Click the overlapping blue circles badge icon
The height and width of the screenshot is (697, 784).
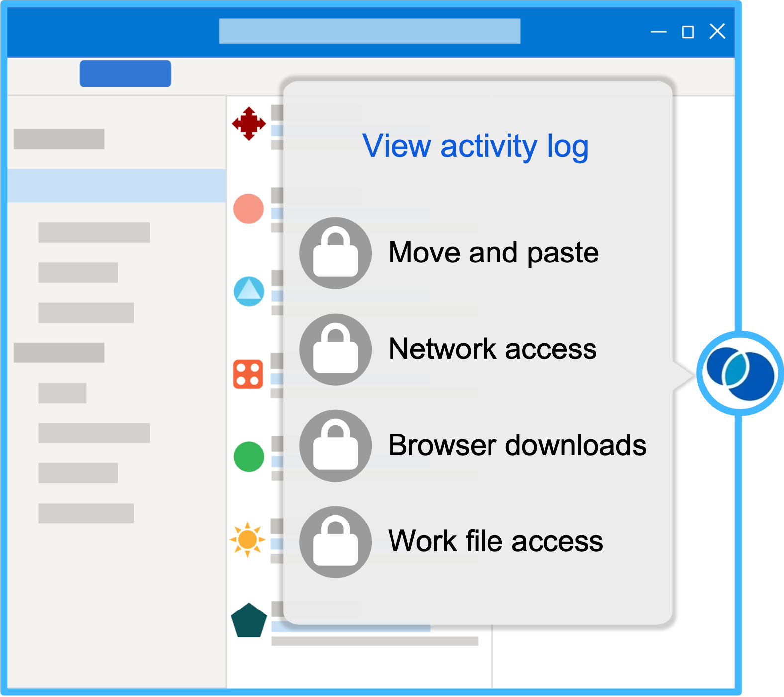click(x=740, y=373)
